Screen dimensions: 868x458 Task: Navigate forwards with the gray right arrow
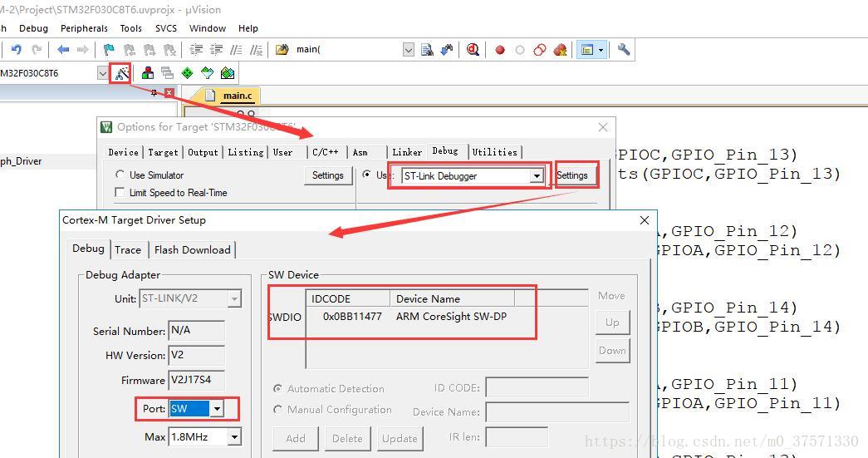(83, 50)
